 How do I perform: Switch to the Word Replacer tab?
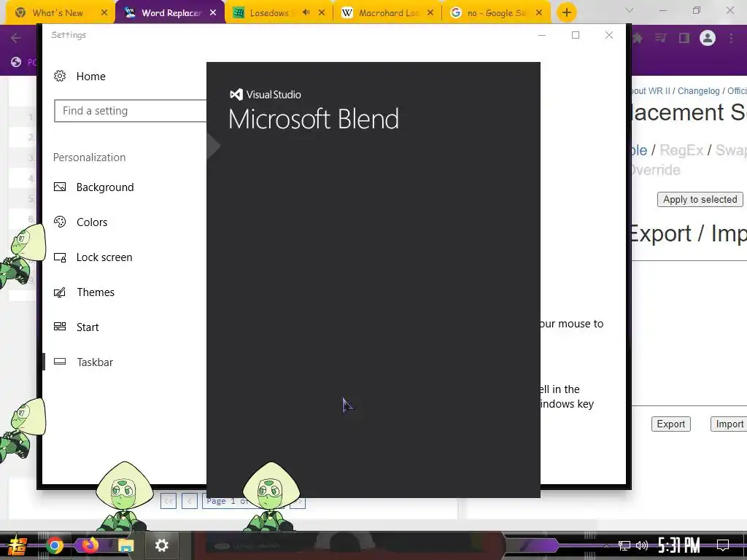[x=171, y=13]
